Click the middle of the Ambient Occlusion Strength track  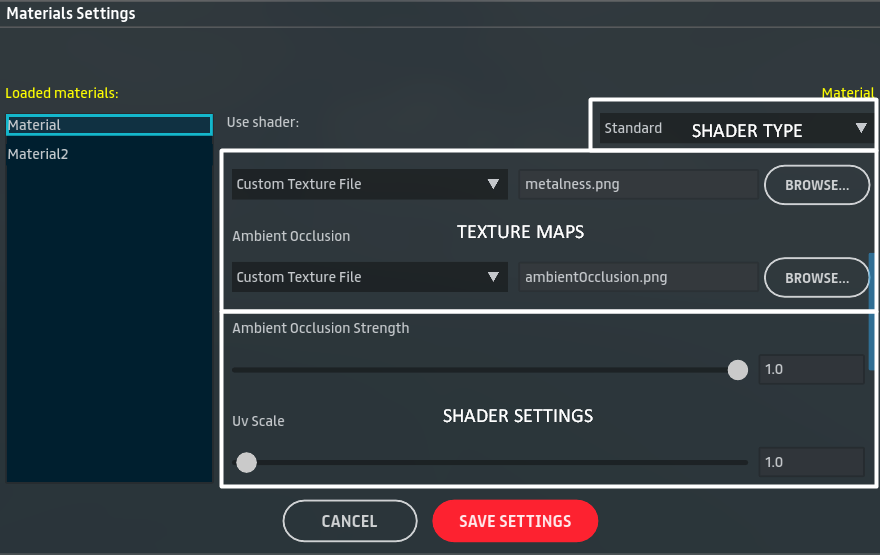[x=485, y=370]
